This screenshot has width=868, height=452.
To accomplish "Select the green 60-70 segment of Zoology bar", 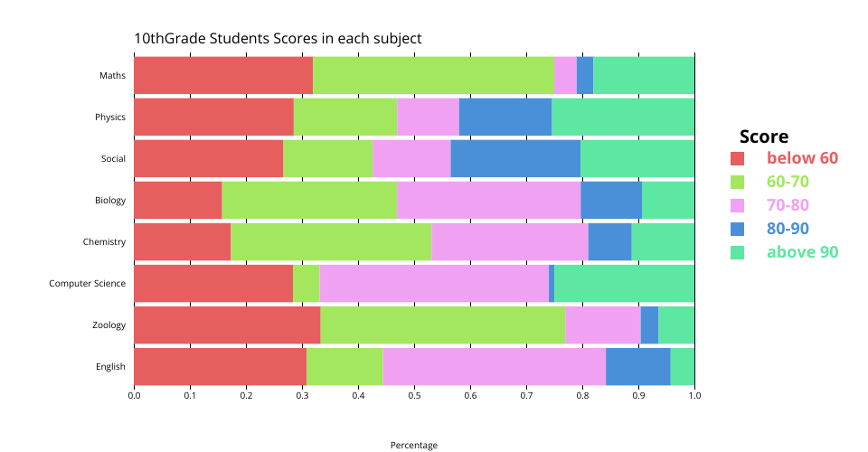I will pyautogui.click(x=442, y=325).
